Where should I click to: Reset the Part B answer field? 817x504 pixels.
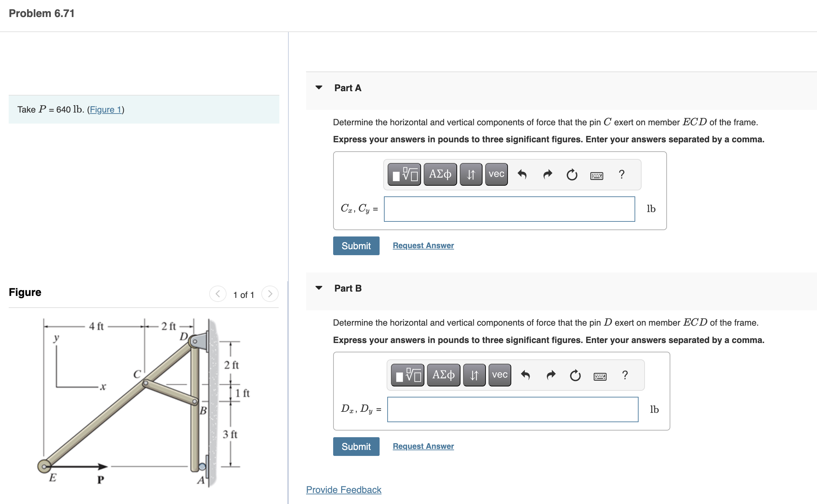click(575, 375)
